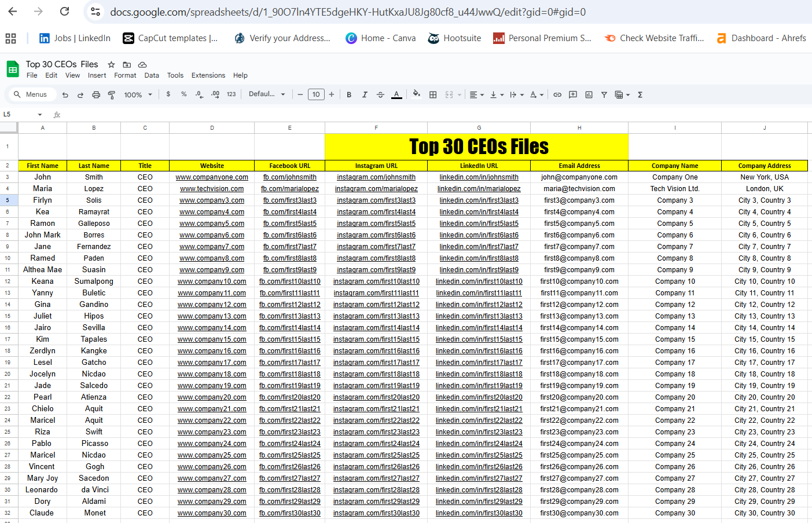The height and width of the screenshot is (523, 812).
Task: Click the font size input field
Action: click(x=316, y=94)
